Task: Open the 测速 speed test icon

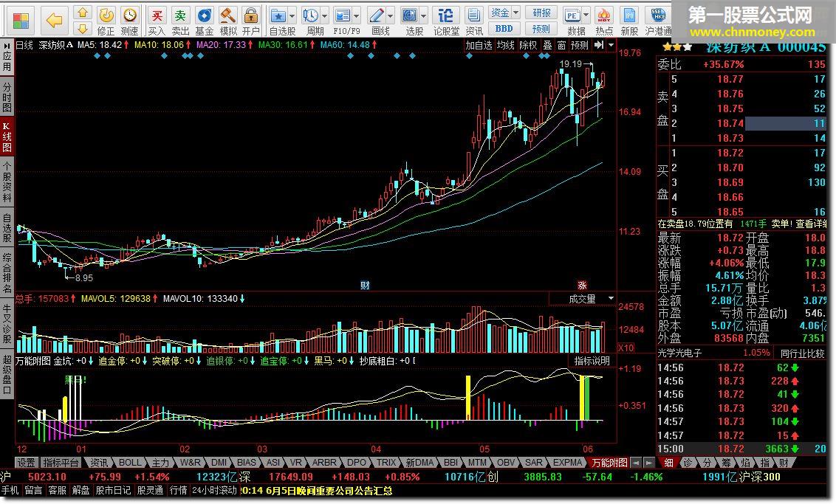Action: click(x=129, y=21)
